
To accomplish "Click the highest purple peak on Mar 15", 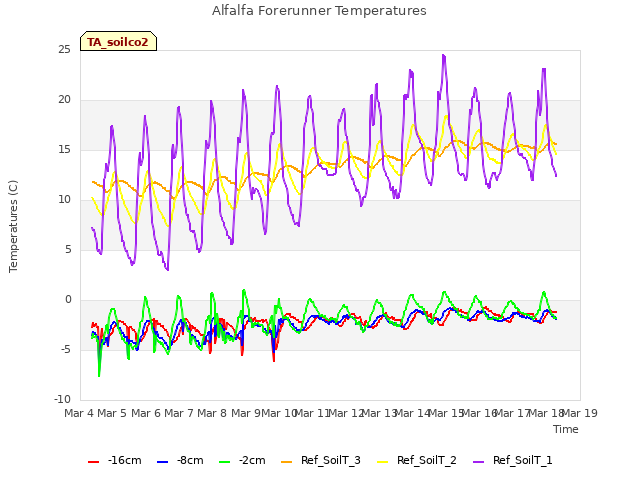I will (x=444, y=55).
